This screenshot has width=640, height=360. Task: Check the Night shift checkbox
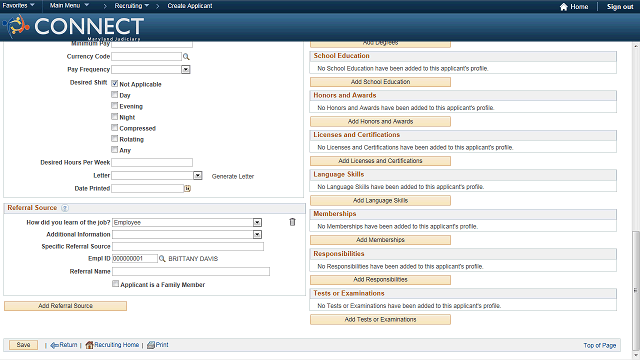coord(115,117)
